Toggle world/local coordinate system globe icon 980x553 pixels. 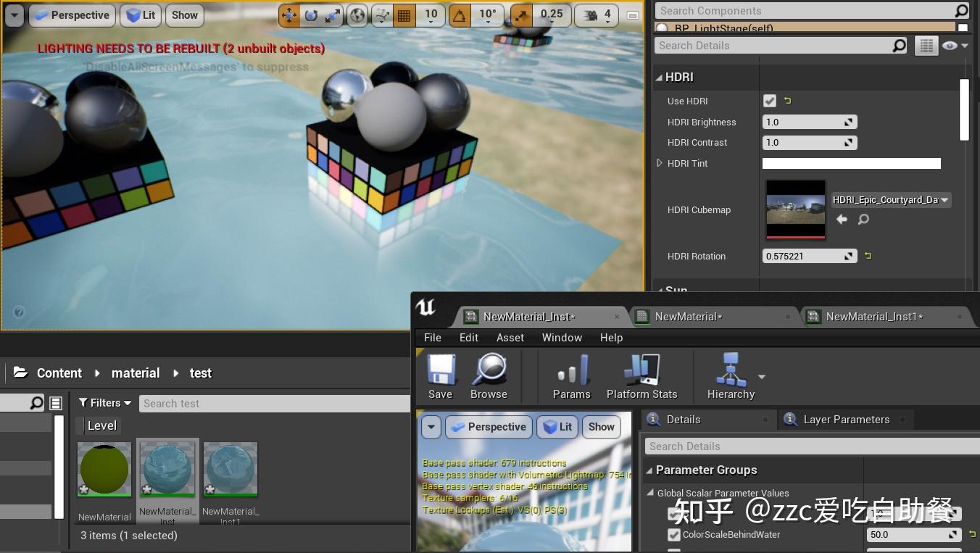click(x=357, y=15)
